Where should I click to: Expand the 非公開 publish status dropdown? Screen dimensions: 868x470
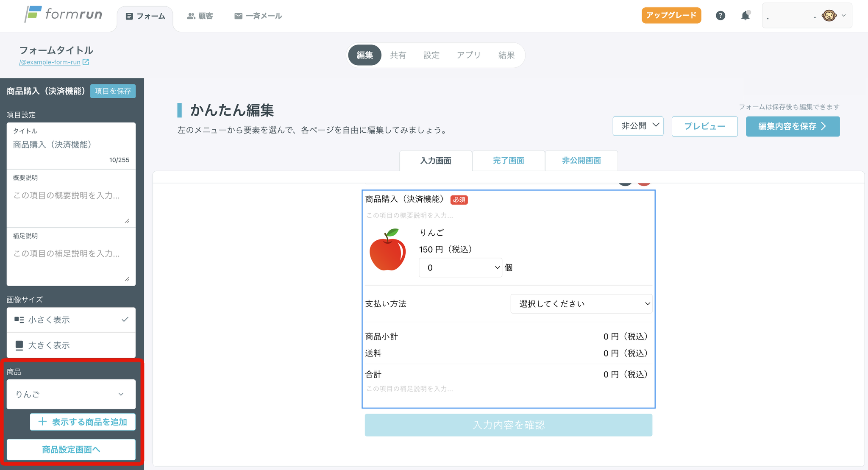tap(638, 126)
